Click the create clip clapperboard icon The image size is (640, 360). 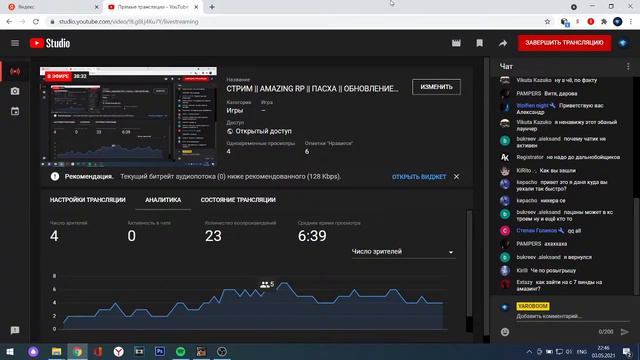(x=456, y=43)
